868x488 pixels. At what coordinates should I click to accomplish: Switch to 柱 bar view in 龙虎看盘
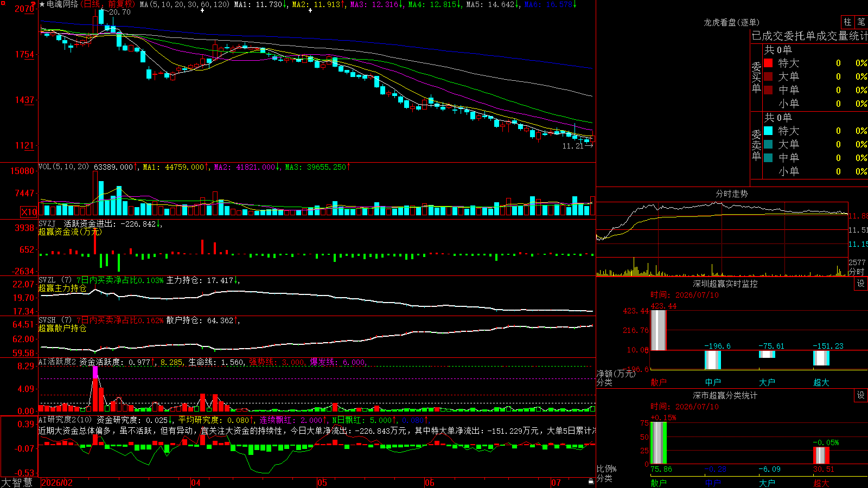(847, 22)
